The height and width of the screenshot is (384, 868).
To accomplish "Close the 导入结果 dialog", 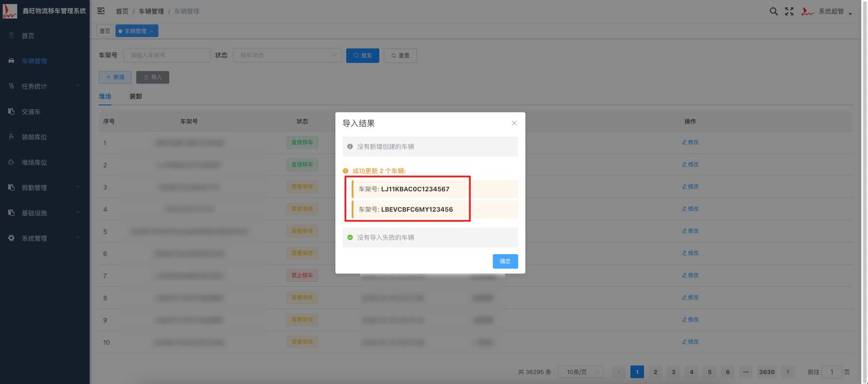I will click(x=514, y=123).
